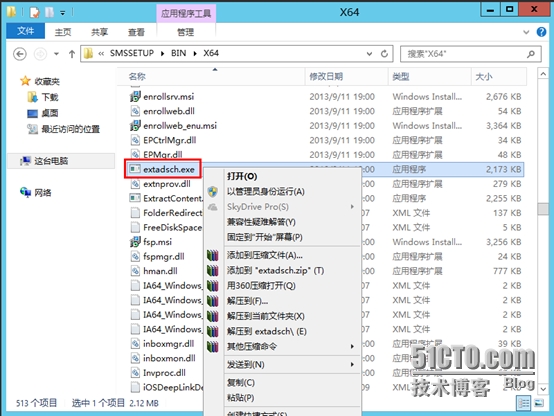The width and height of the screenshot is (554, 416).
Task: Select the inboxmon.dll file icon
Action: pos(135,358)
